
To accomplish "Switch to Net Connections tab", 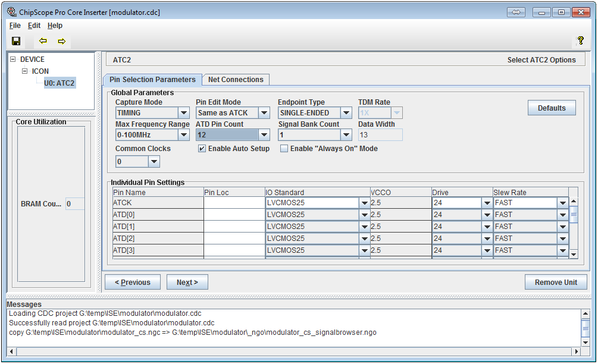I will pos(236,80).
